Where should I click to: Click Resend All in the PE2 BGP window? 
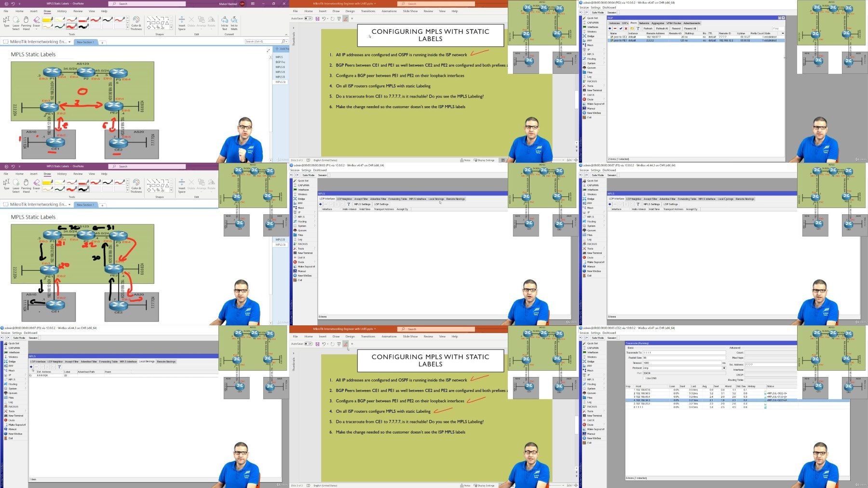[690, 28]
